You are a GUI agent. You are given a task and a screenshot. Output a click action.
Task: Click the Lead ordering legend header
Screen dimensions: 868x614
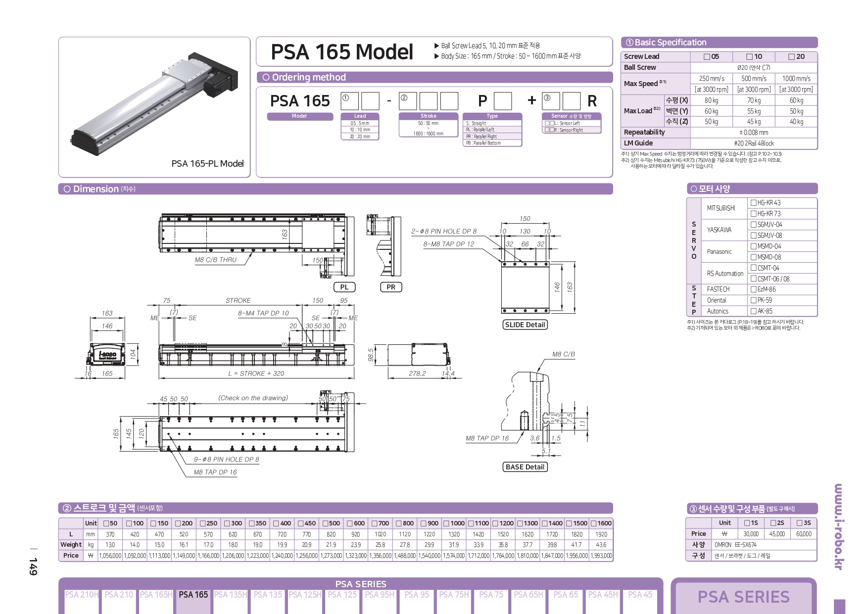[x=360, y=116]
